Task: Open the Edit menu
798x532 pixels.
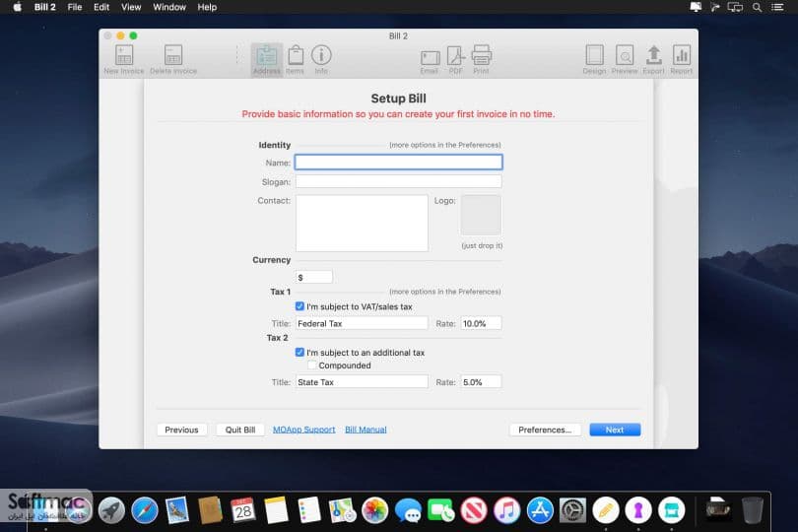Action: [x=101, y=7]
